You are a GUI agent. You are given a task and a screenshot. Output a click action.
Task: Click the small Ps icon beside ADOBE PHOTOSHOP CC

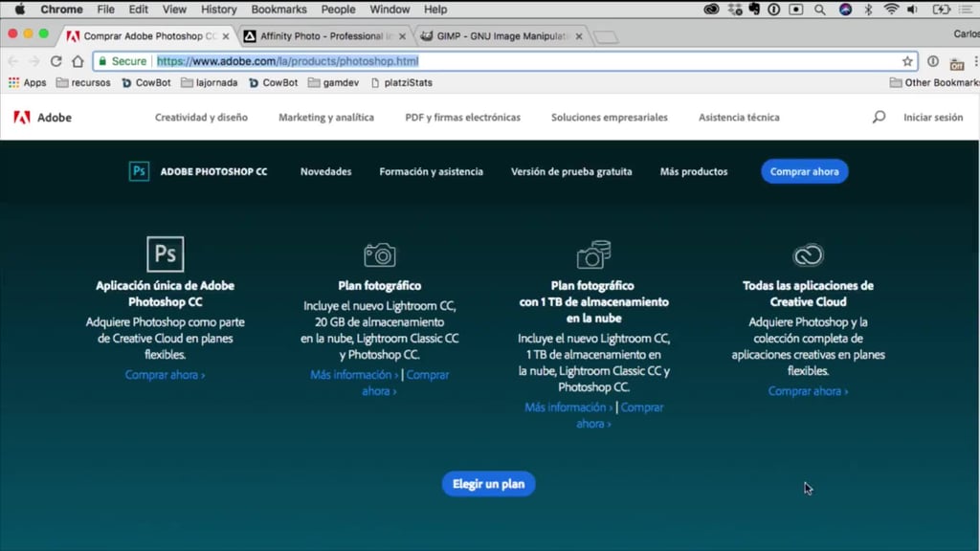(x=139, y=171)
